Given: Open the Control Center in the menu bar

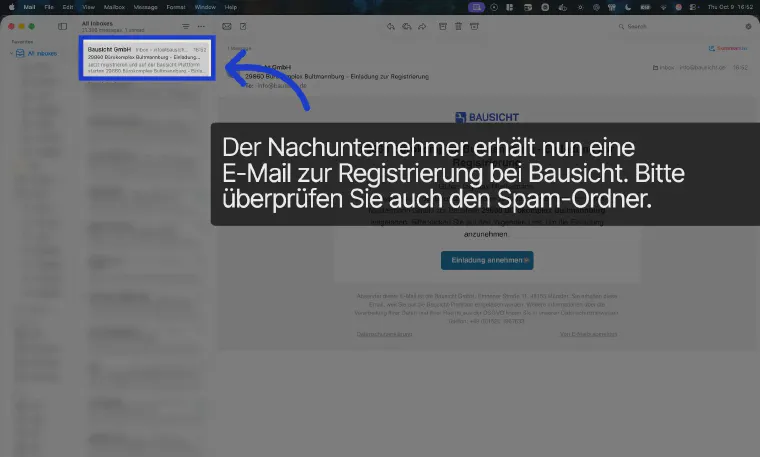Looking at the screenshot, I should 694,7.
